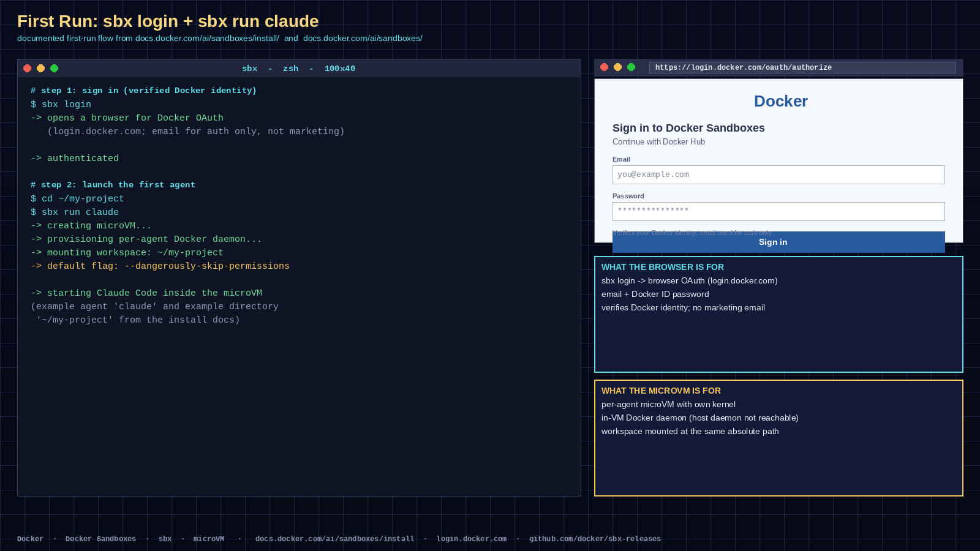Image resolution: width=980 pixels, height=551 pixels.
Task: Click 'starting Claude Code inside the microVM' line
Action: pyautogui.click(x=146, y=293)
